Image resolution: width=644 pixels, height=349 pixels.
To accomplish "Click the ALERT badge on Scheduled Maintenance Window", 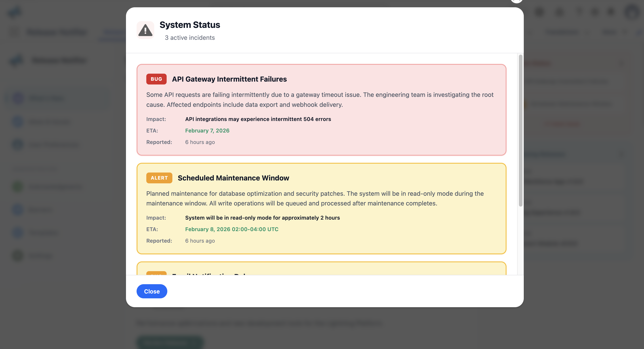I will tap(159, 178).
